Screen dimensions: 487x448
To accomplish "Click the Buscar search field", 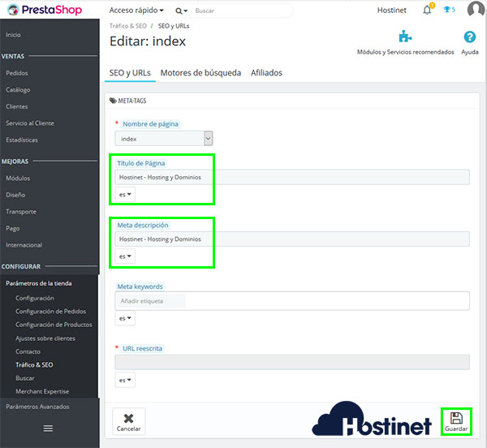I will pos(242,11).
